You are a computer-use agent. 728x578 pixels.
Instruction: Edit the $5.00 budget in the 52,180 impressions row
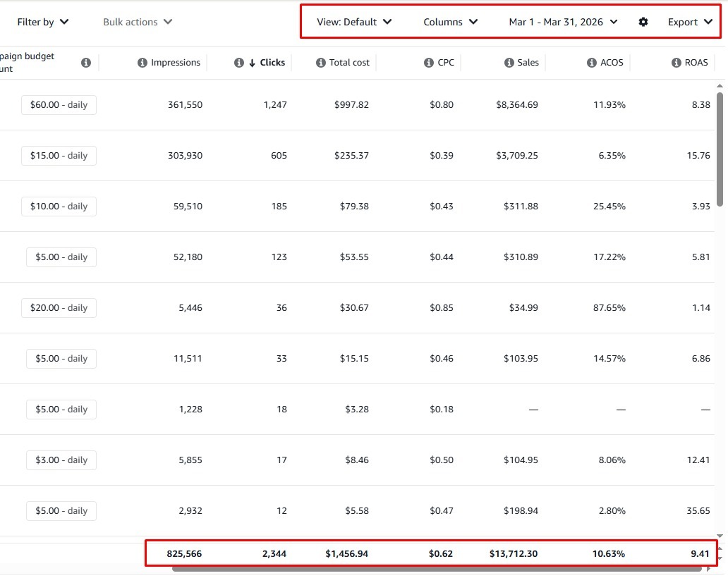coord(61,257)
